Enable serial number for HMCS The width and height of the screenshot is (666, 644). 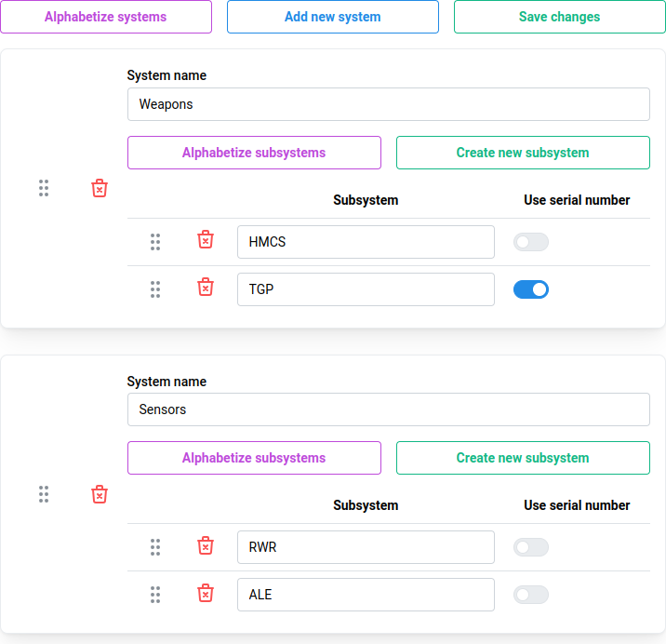(530, 242)
